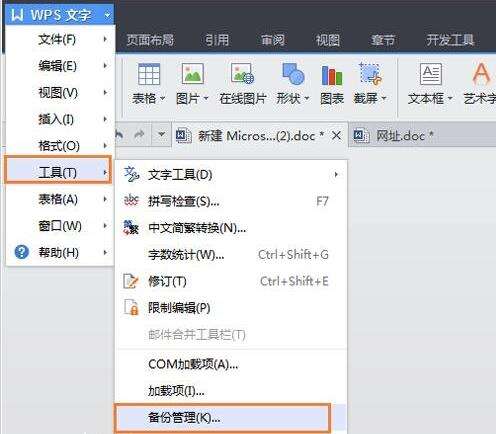The width and height of the screenshot is (496, 434).
Task: Expand the 截屏 dropdown arrow
Action: click(x=384, y=98)
